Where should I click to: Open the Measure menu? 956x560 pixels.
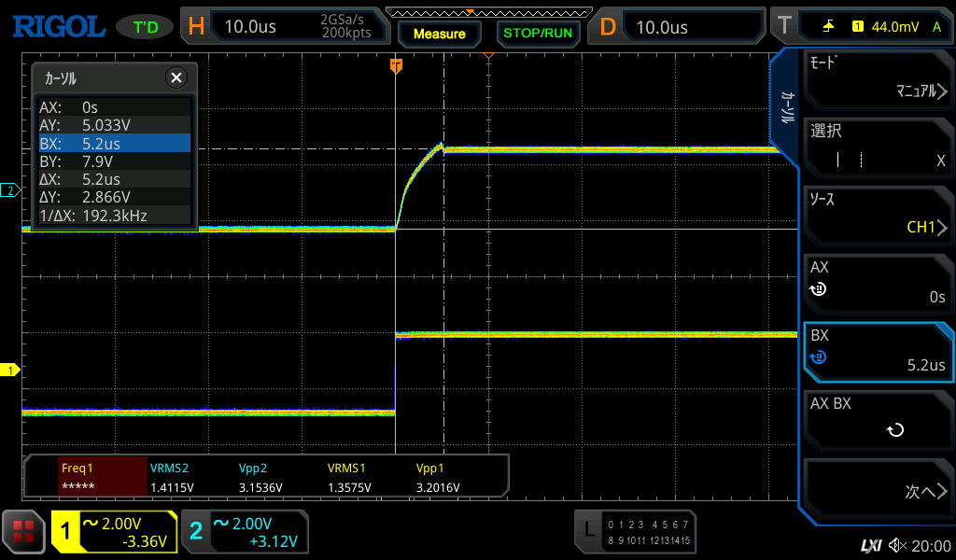(x=439, y=34)
